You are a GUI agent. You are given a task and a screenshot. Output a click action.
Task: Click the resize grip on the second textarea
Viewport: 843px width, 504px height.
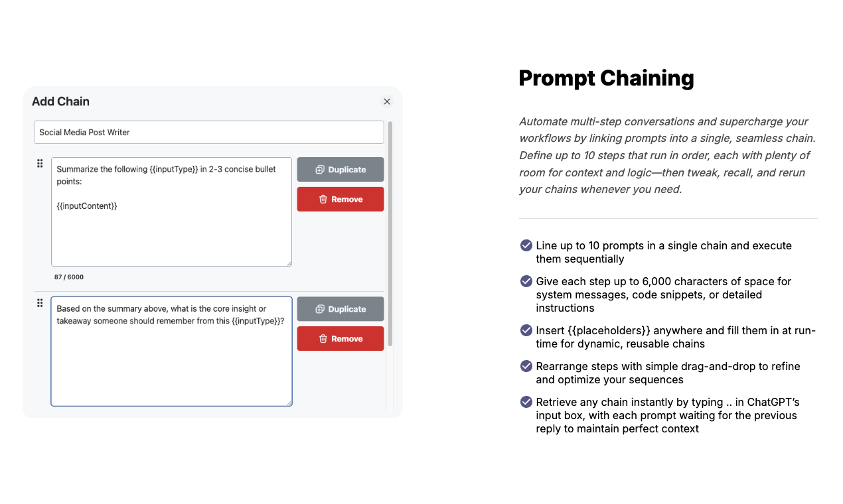point(289,403)
